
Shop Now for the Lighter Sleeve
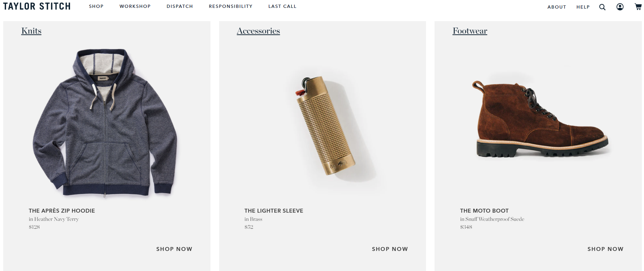click(x=390, y=249)
